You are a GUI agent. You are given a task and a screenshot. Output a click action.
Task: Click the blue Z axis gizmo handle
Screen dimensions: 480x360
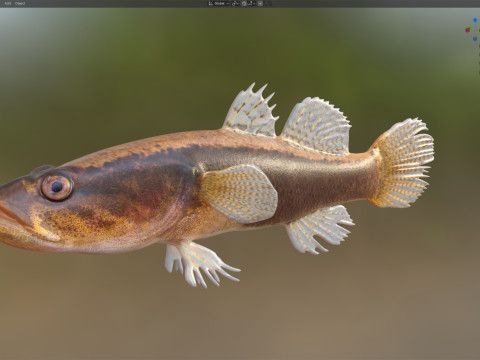(475, 20)
